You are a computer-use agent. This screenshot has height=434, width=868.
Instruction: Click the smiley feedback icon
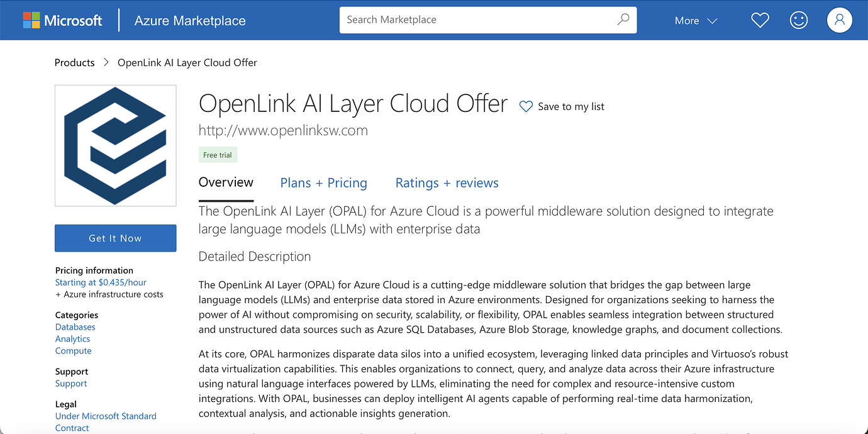[x=799, y=20]
